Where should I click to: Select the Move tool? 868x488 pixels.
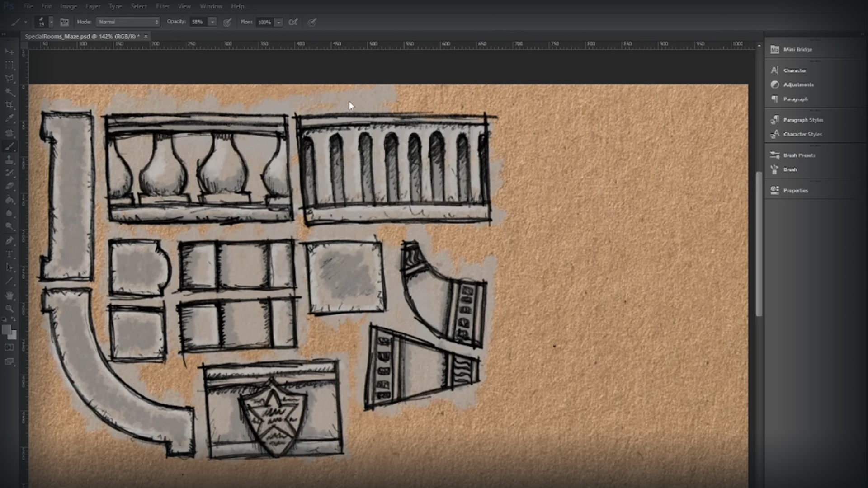(x=9, y=51)
